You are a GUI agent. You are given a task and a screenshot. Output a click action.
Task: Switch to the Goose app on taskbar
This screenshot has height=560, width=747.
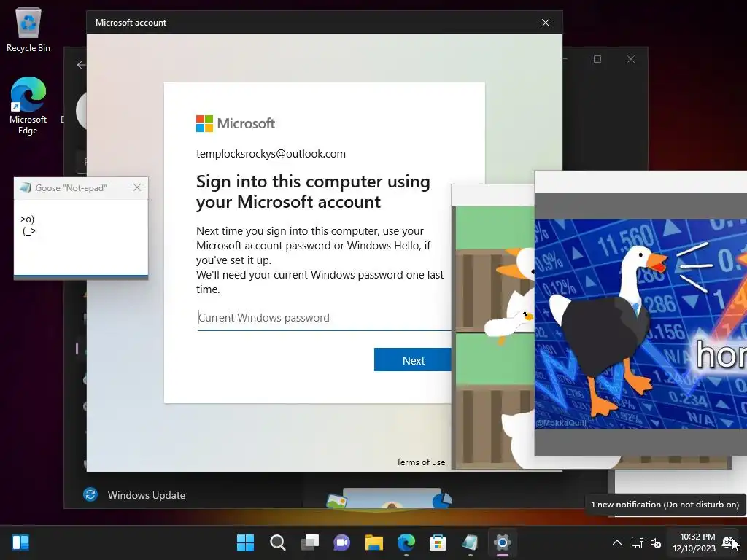click(471, 542)
